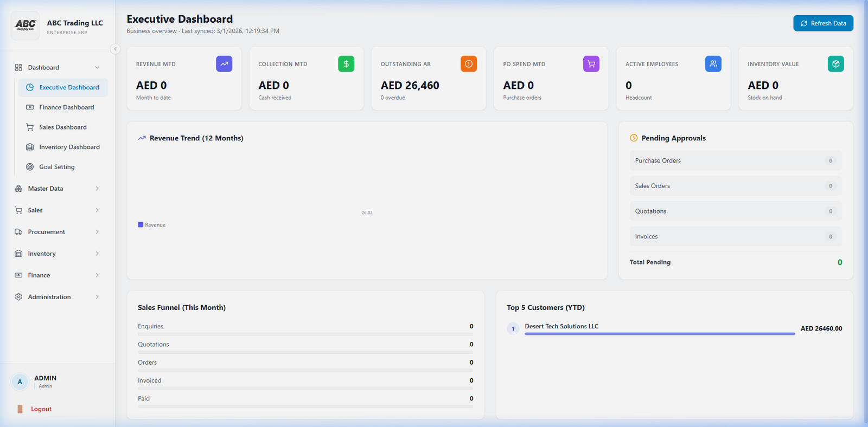
Task: Click the Collection MTD dollar icon
Action: pyautogui.click(x=346, y=64)
